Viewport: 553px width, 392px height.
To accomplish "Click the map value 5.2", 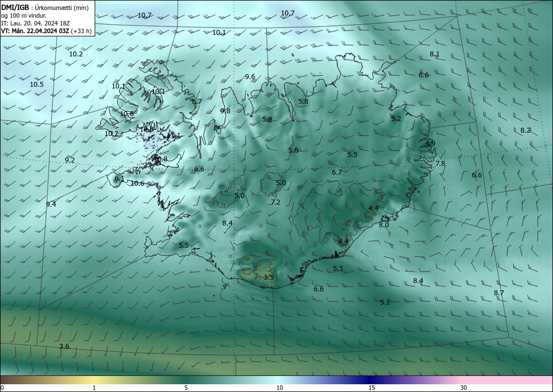I will pyautogui.click(x=396, y=119).
